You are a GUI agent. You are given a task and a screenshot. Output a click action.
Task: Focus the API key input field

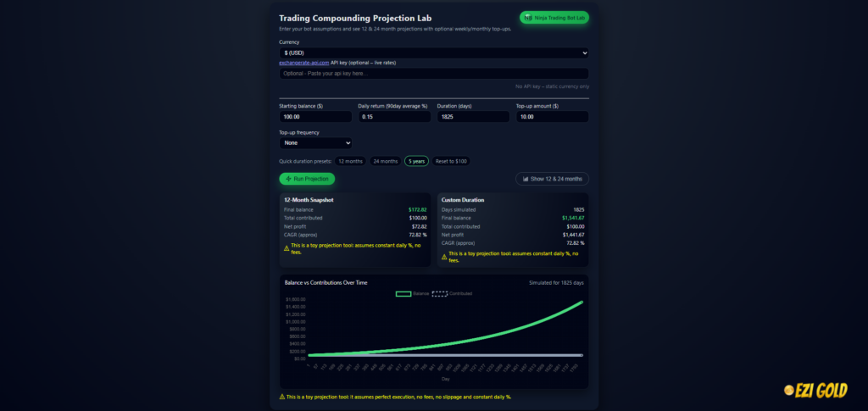pyautogui.click(x=434, y=74)
